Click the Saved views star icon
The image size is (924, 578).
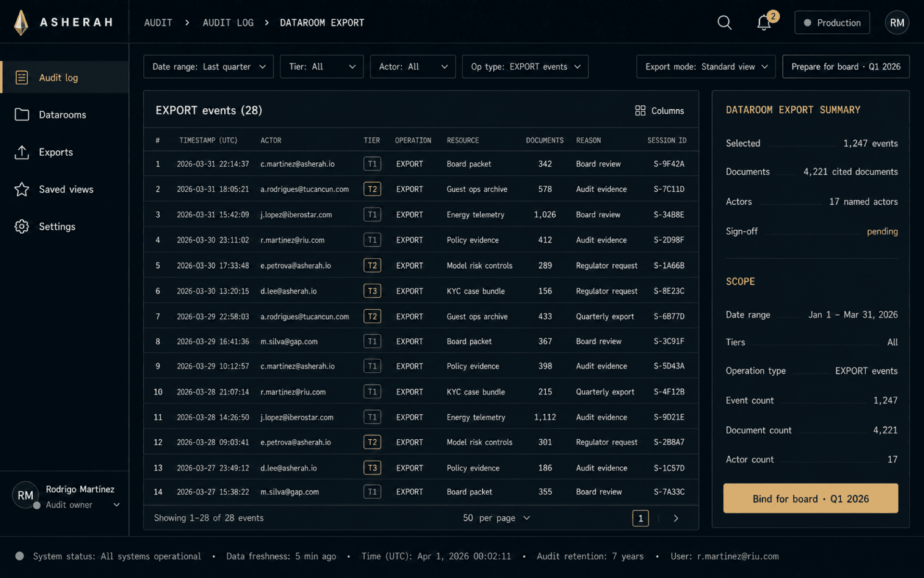click(22, 189)
